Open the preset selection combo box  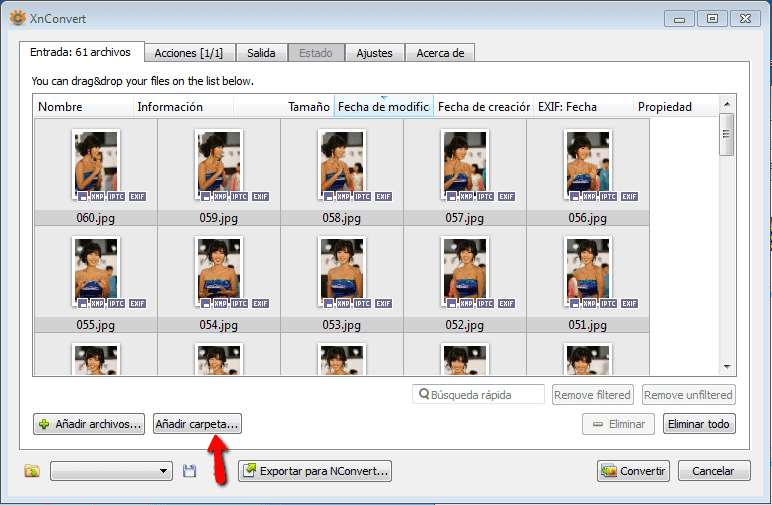coord(111,471)
